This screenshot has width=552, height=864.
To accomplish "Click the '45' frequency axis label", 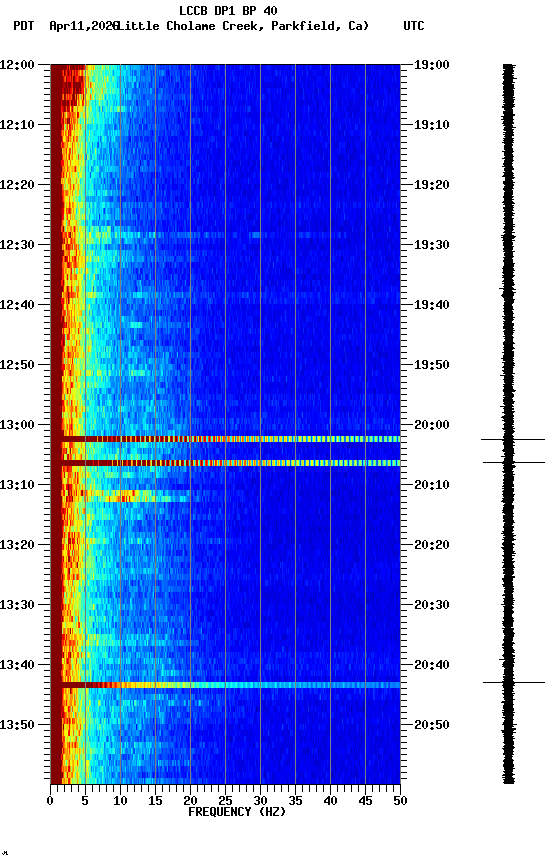I will 365,802.
